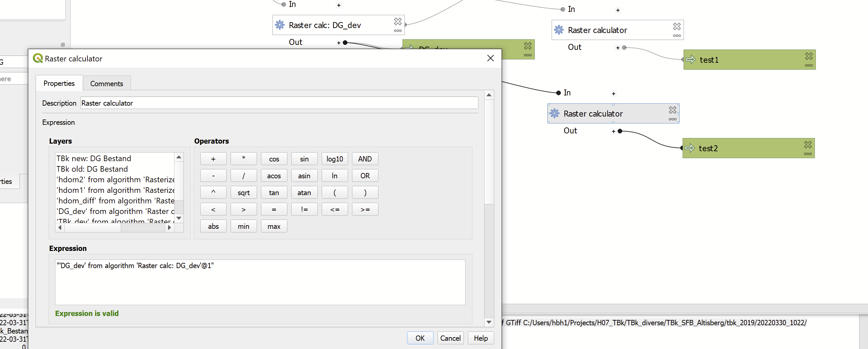Select the 'hdom1' from algorithm layer
The height and width of the screenshot is (349, 868).
(x=115, y=190)
